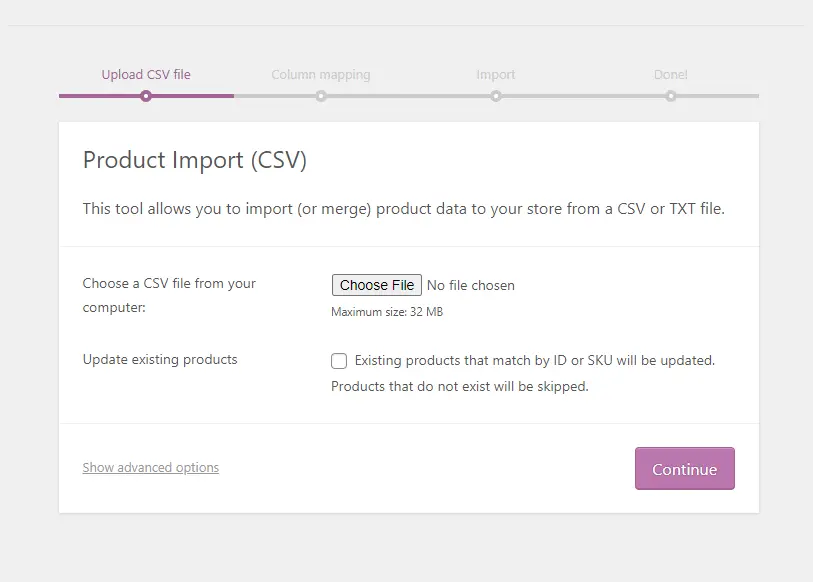Image resolution: width=813 pixels, height=582 pixels.
Task: Select the filled progress marker on the stepper
Action: (146, 96)
